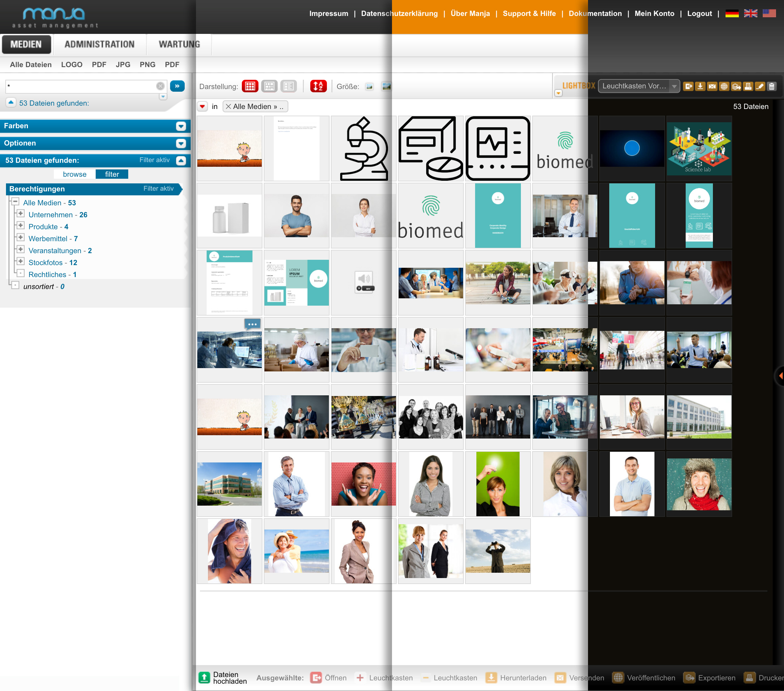Select the microscope icon thumbnail
Viewport: 784px width, 691px height.
click(363, 148)
